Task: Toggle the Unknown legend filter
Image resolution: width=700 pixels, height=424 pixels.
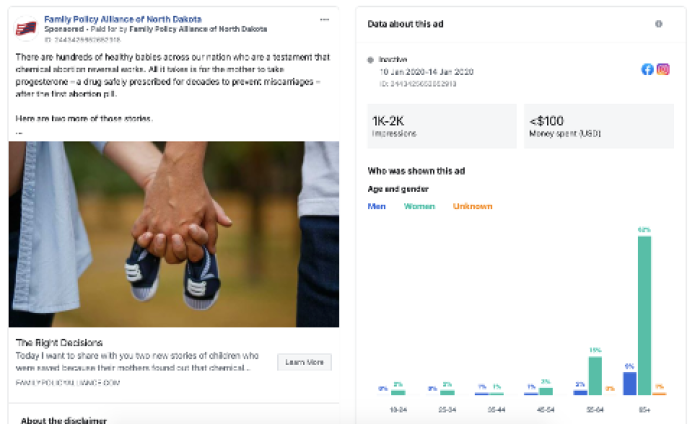Action: (x=472, y=206)
